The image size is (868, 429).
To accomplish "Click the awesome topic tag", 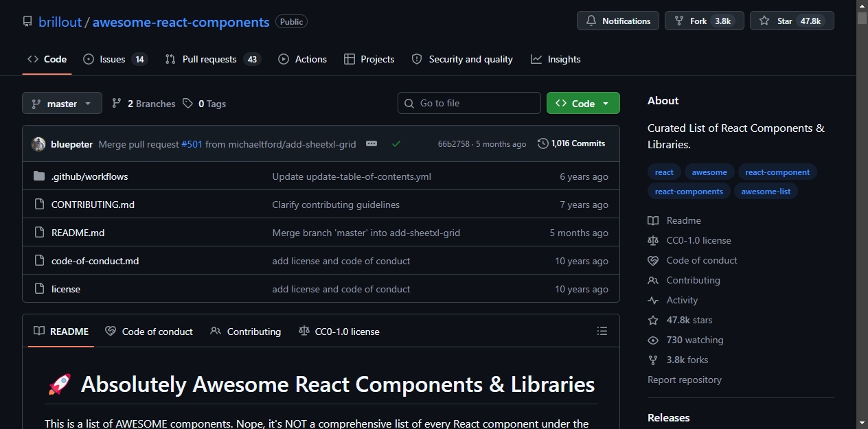I will (709, 172).
